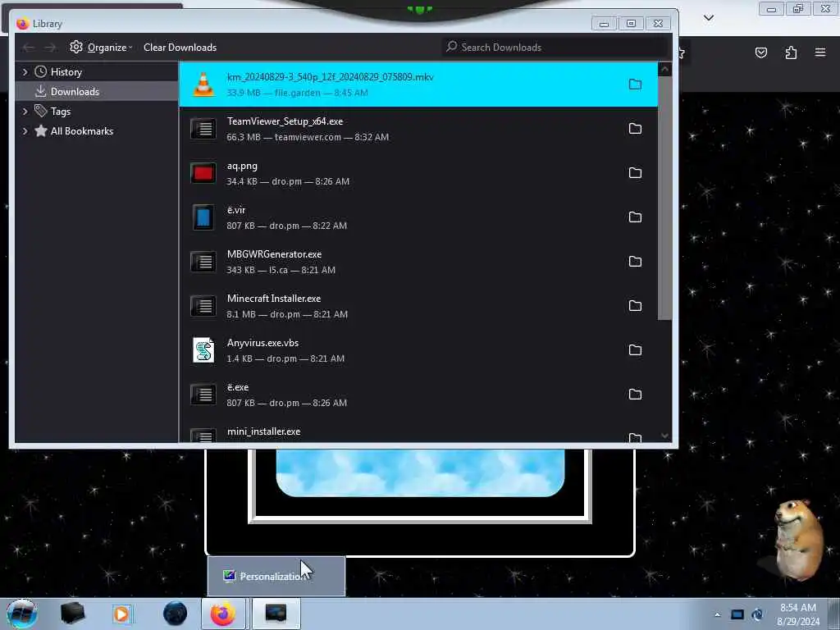Open the Organize dropdown menu

click(x=101, y=47)
